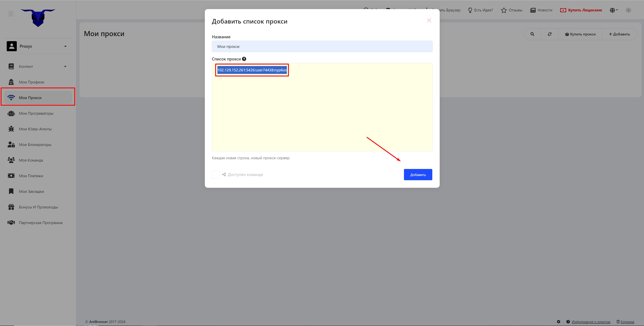
Task: Click the search button in Мои прокси toolbar
Action: pos(532,34)
